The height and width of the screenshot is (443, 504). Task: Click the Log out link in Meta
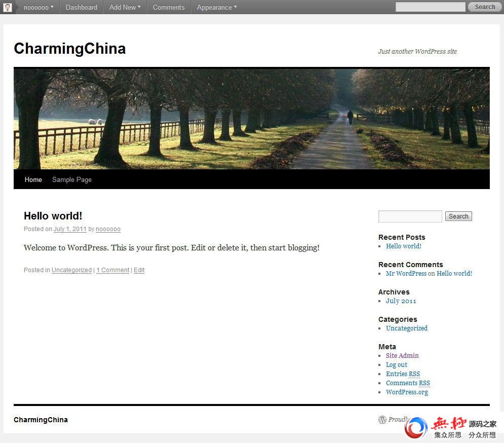click(x=397, y=365)
